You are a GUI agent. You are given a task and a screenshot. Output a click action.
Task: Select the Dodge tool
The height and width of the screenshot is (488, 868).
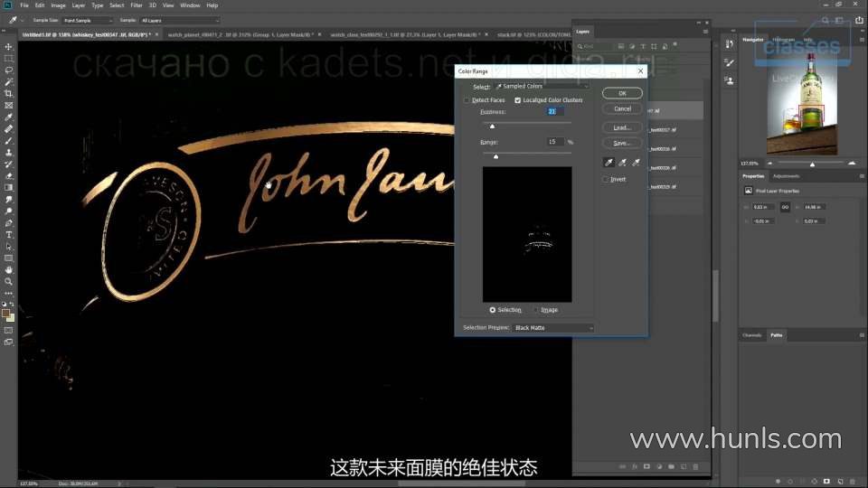[x=8, y=211]
